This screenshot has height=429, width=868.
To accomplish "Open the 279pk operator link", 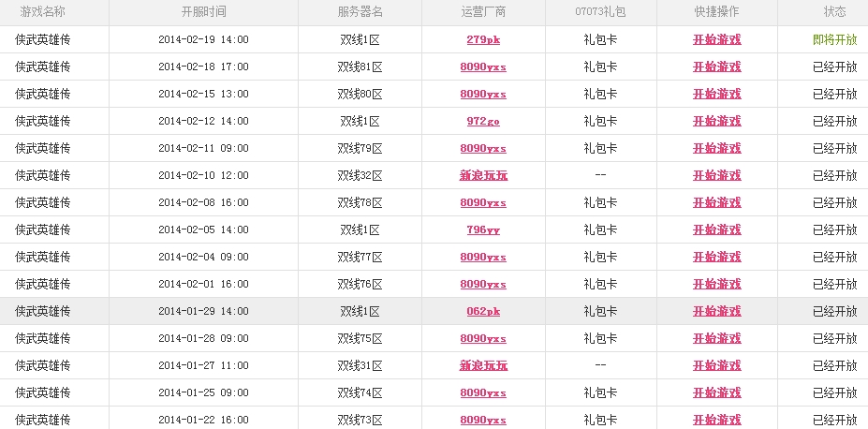I will click(483, 40).
